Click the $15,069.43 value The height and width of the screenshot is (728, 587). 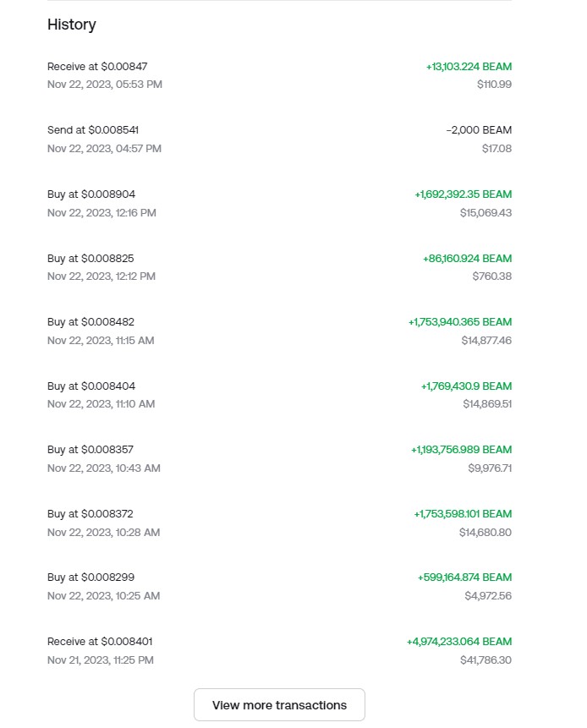[x=486, y=212]
